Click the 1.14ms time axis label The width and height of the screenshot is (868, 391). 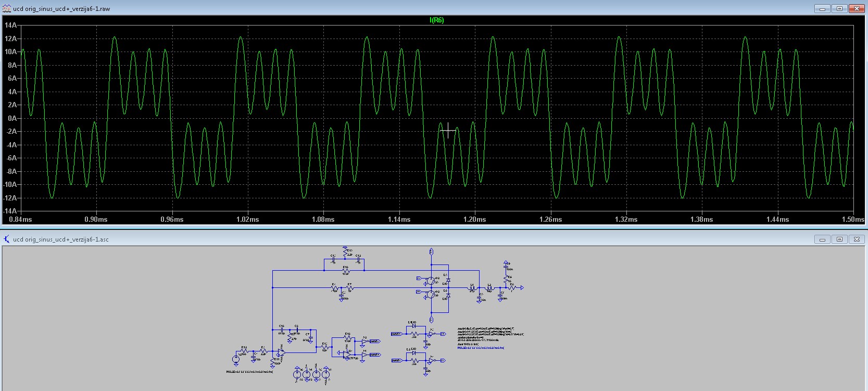[399, 219]
